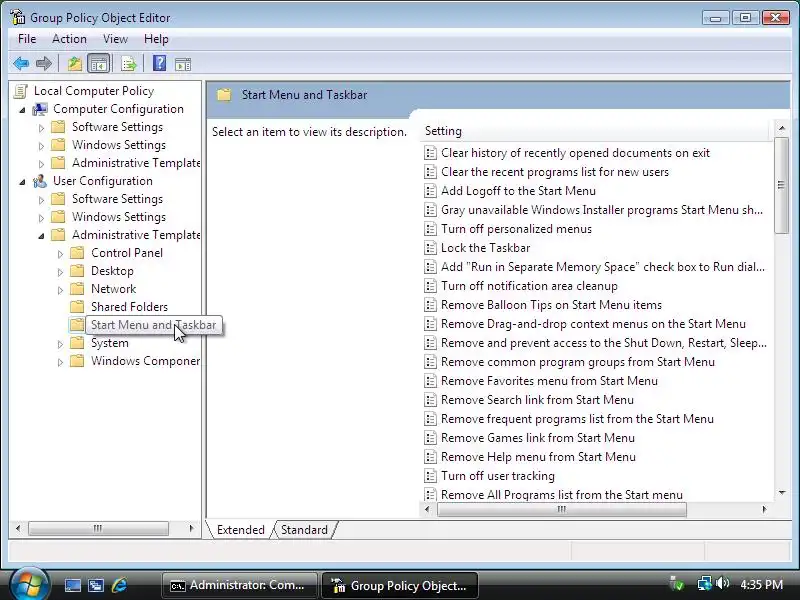Launch Internet Explorer from quick launch
The width and height of the screenshot is (800, 600).
[x=119, y=585]
